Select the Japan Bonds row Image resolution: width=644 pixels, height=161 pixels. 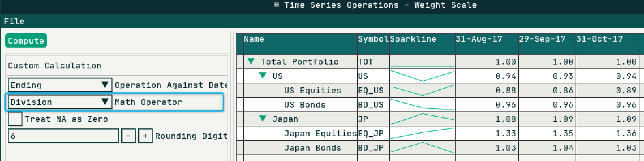click(439, 148)
